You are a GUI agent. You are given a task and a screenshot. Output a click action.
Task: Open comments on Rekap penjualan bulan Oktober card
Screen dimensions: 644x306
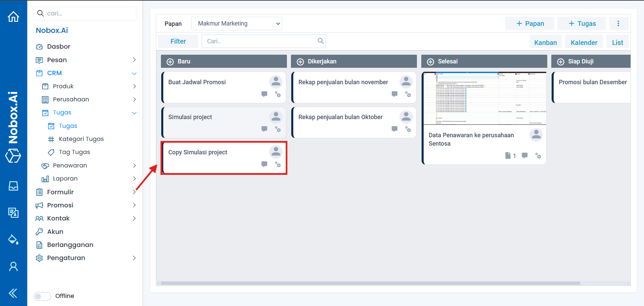[394, 129]
